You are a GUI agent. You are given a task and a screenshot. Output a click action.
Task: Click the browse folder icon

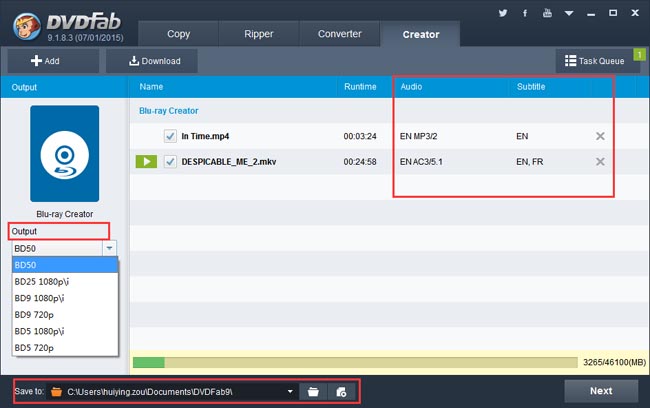(314, 392)
